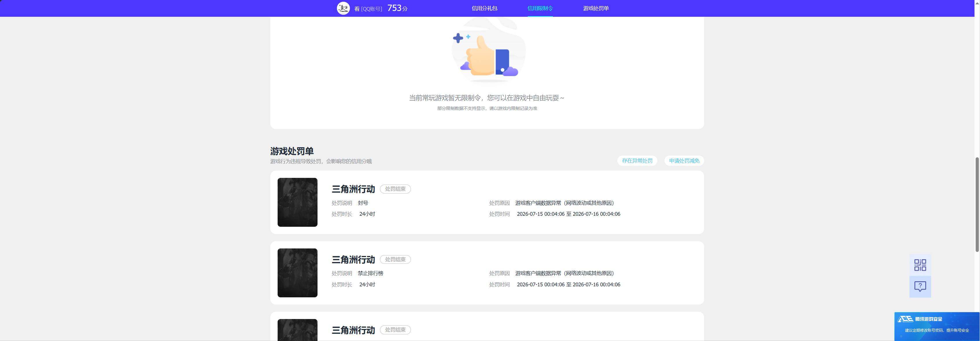This screenshot has width=980, height=341.
Task: Click 当前常玩游戏暂无限制令 message
Action: [x=487, y=98]
